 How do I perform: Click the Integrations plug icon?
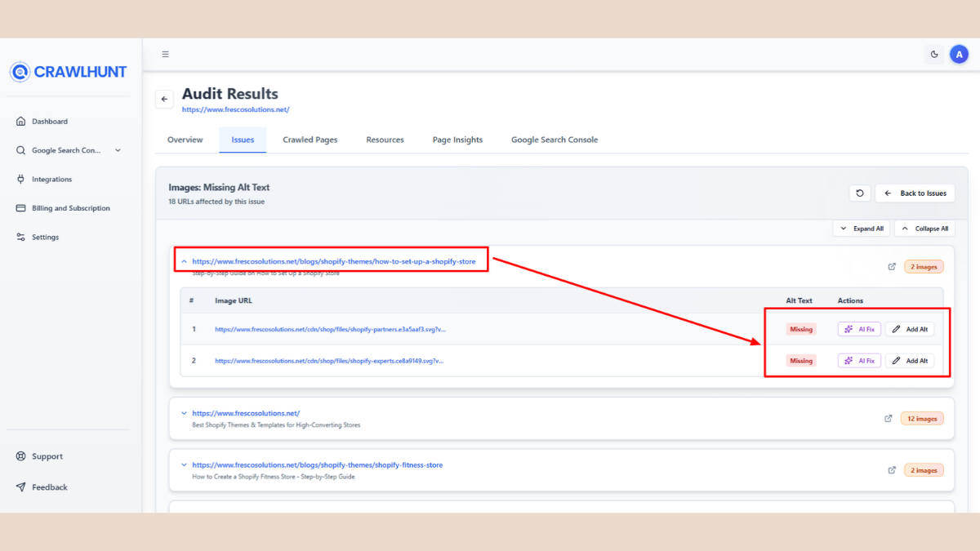(x=20, y=180)
